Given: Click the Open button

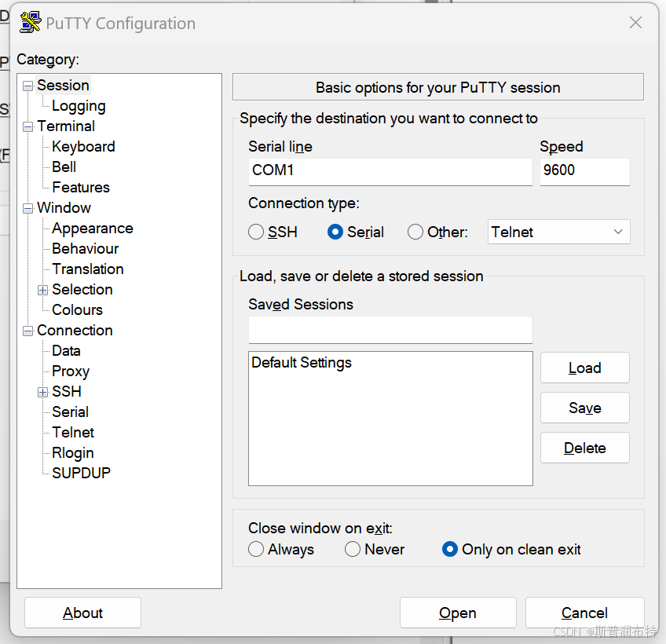Looking at the screenshot, I should click(x=458, y=613).
